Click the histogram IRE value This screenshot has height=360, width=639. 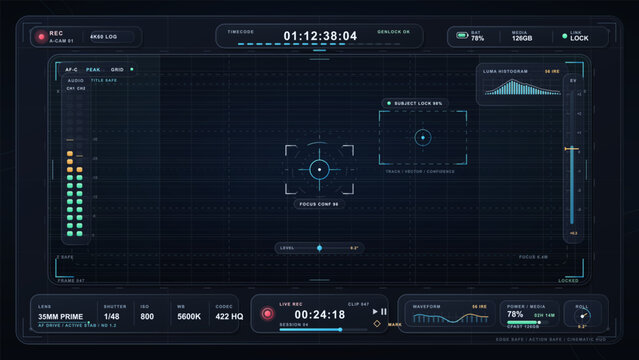pyautogui.click(x=552, y=72)
